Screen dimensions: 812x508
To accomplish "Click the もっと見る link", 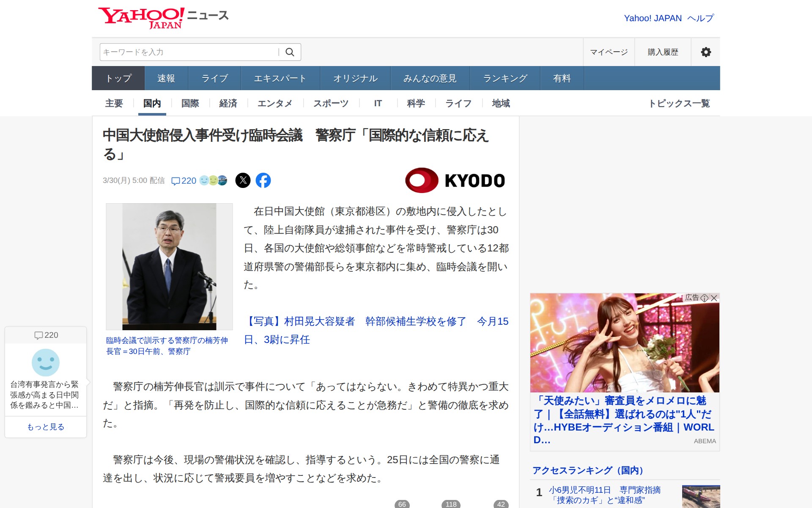I will click(46, 427).
